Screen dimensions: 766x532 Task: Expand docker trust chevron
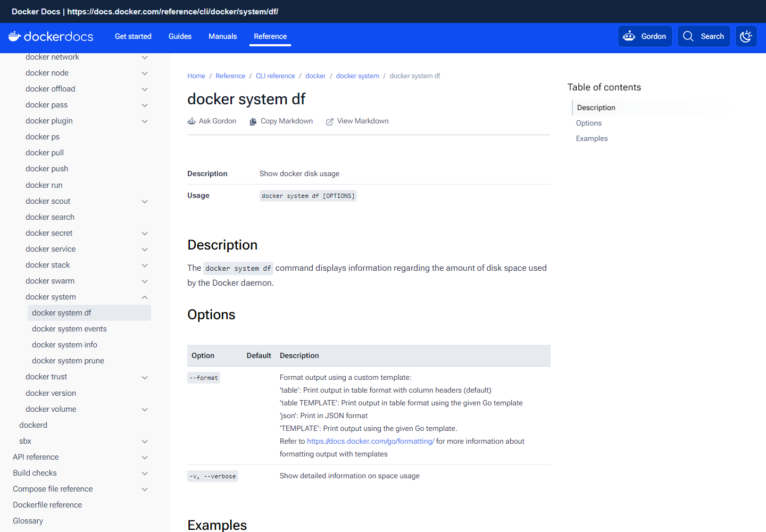coord(145,377)
